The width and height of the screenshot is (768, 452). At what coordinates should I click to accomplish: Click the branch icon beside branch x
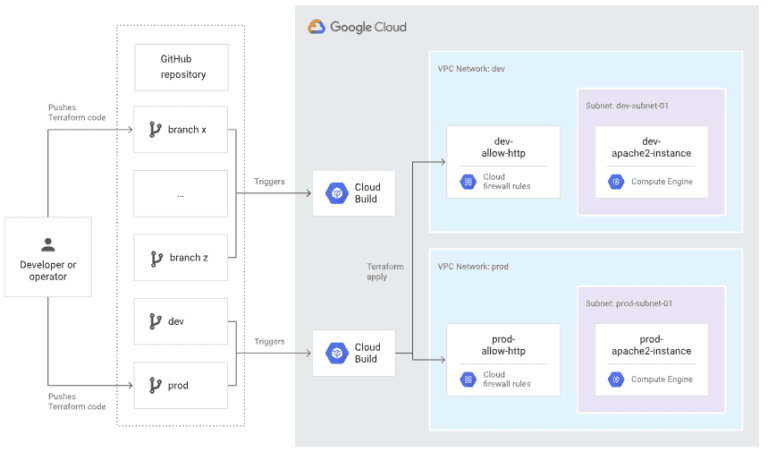pos(155,130)
